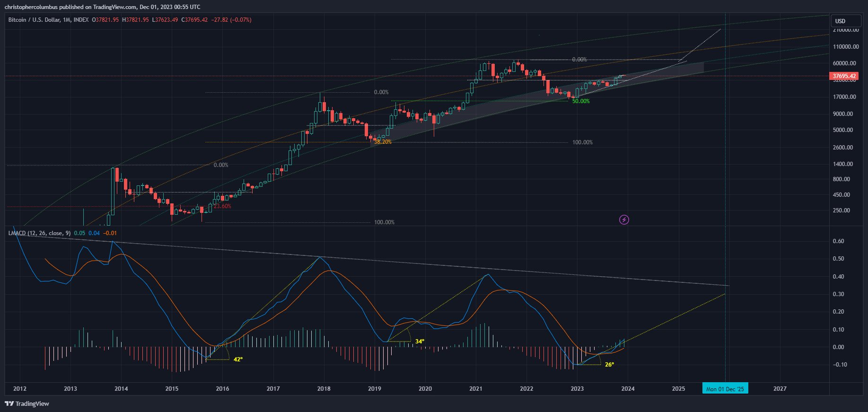Click the purple lightning bolt icon
The width and height of the screenshot is (868, 412).
624,219
